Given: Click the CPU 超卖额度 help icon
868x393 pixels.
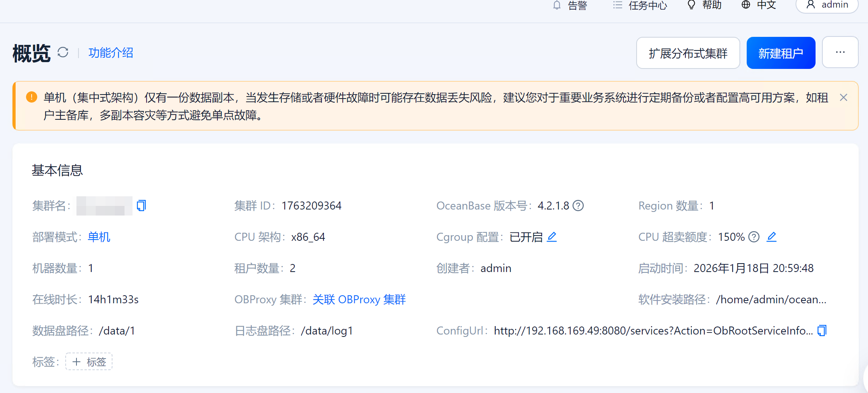Looking at the screenshot, I should 754,237.
